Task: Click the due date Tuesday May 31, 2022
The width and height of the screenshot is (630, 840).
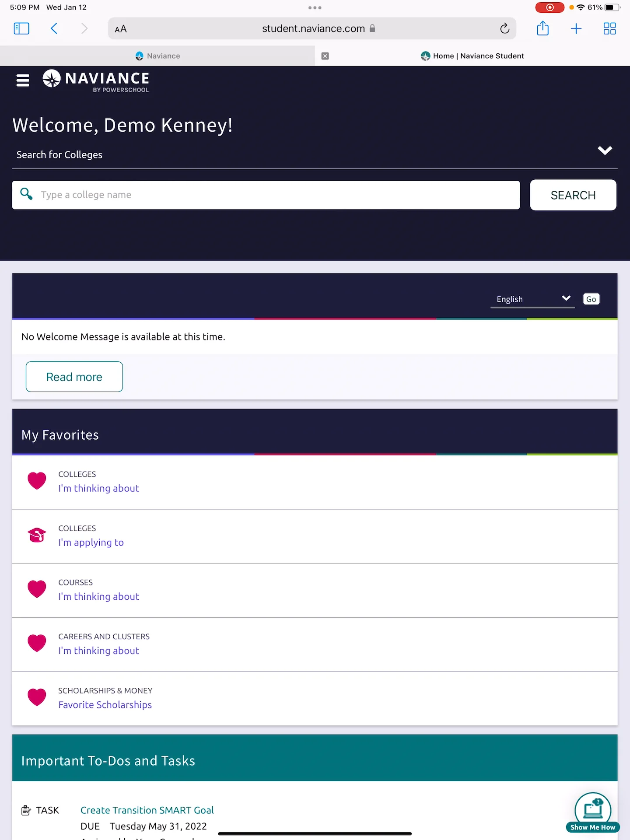Action: point(158,826)
